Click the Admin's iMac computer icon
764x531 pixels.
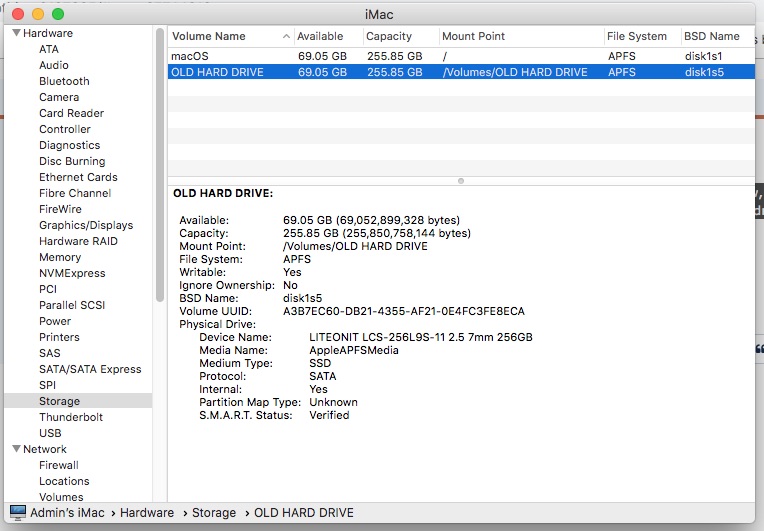[x=18, y=512]
